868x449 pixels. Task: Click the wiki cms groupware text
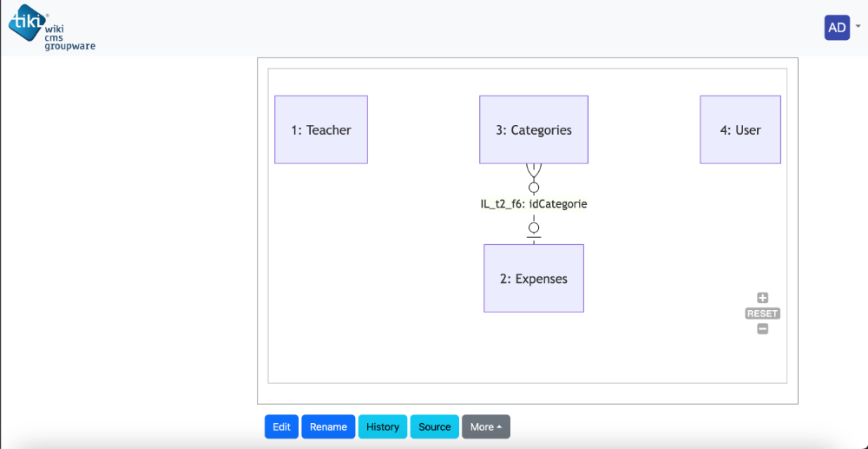69,36
